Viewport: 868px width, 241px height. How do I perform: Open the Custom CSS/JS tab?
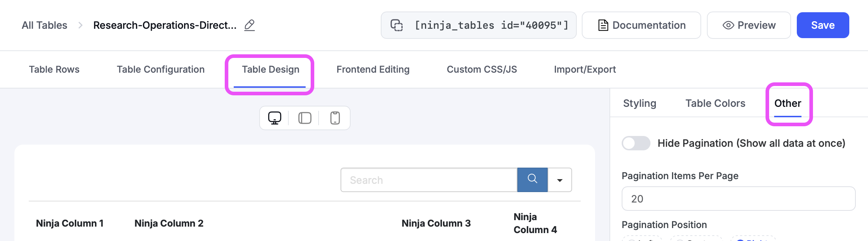481,69
